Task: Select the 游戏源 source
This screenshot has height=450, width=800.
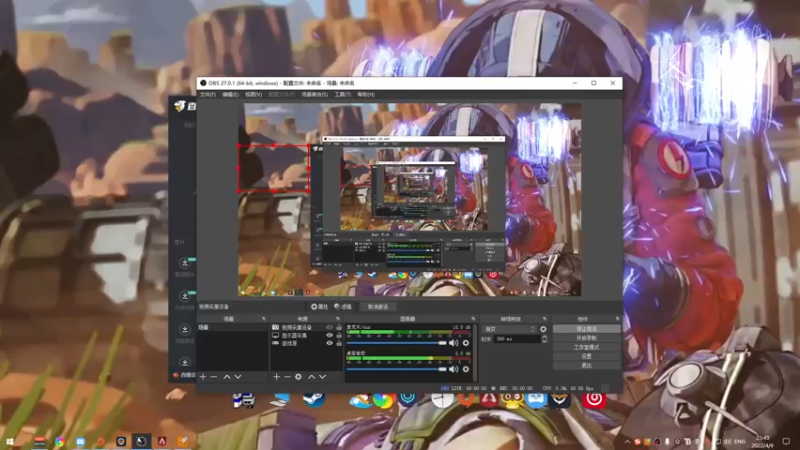Action: [289, 343]
